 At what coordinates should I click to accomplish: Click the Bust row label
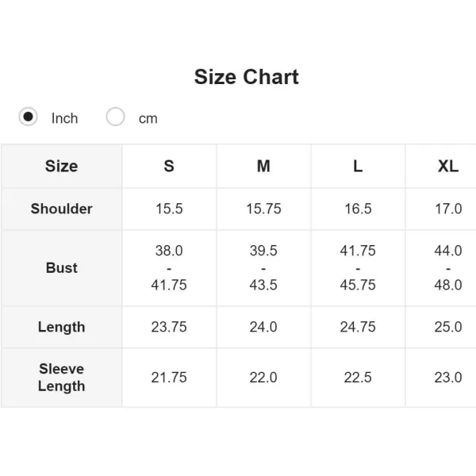coord(62,268)
